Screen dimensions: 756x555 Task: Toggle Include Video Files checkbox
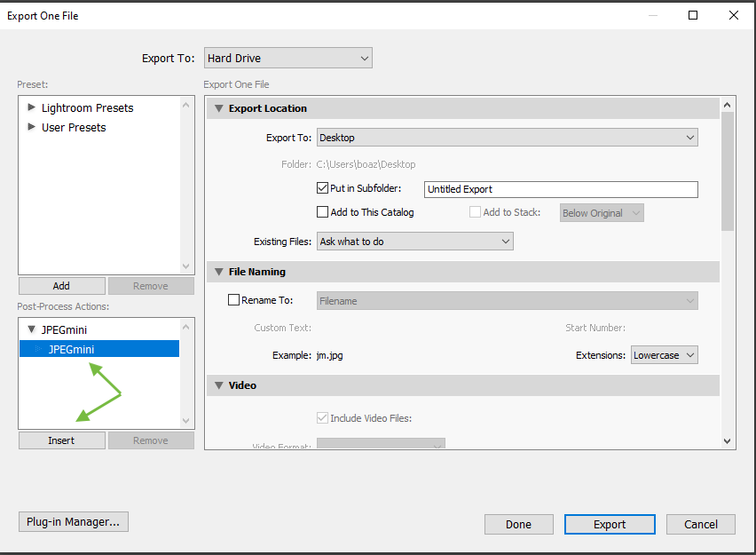point(323,418)
